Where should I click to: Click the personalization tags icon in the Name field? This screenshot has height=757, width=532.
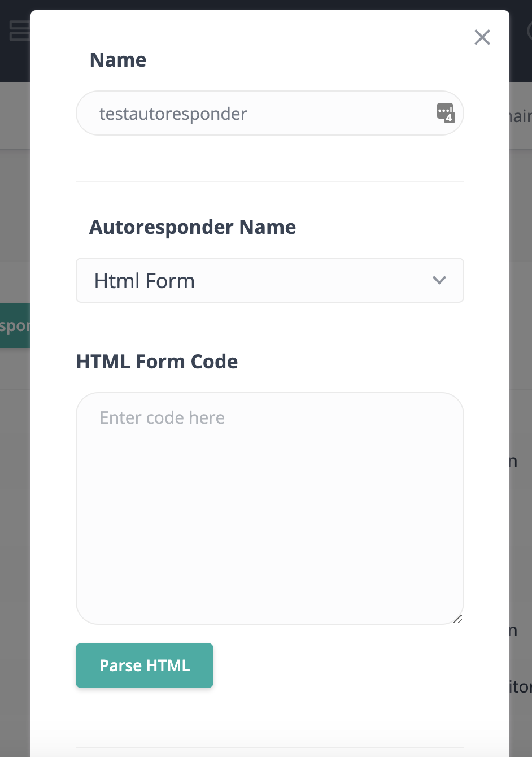(x=446, y=112)
